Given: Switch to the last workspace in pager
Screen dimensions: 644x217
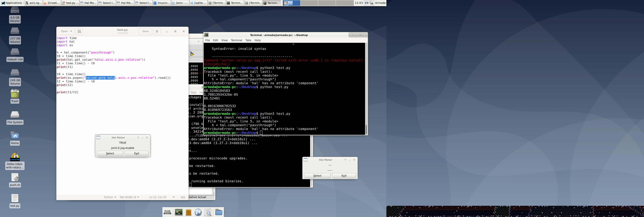Looking at the screenshot, I should pyautogui.click(x=345, y=3).
